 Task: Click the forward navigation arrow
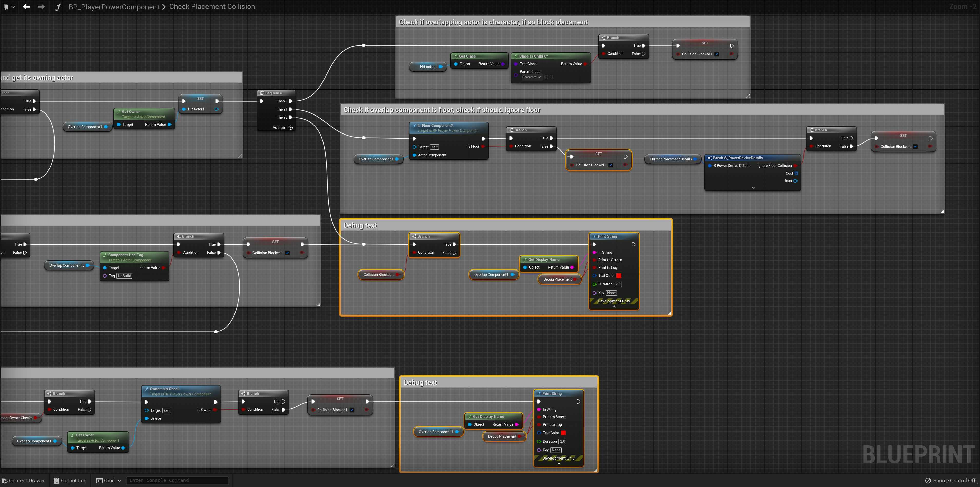pyautogui.click(x=41, y=6)
